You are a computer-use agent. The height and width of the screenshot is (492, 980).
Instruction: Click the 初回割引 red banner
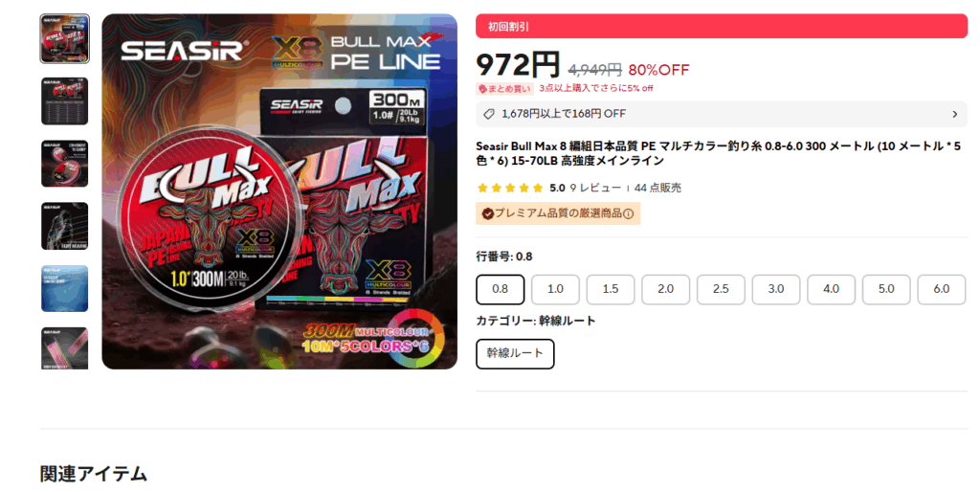point(722,27)
